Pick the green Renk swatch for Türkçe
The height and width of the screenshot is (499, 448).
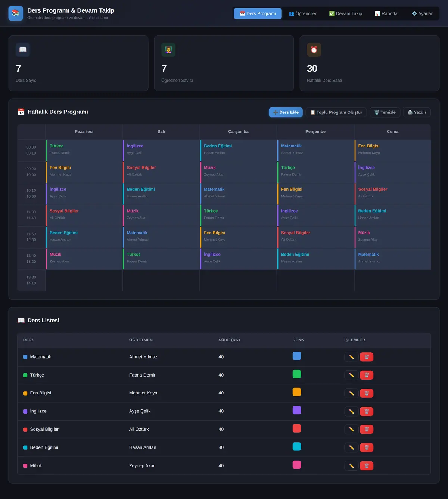click(x=297, y=374)
